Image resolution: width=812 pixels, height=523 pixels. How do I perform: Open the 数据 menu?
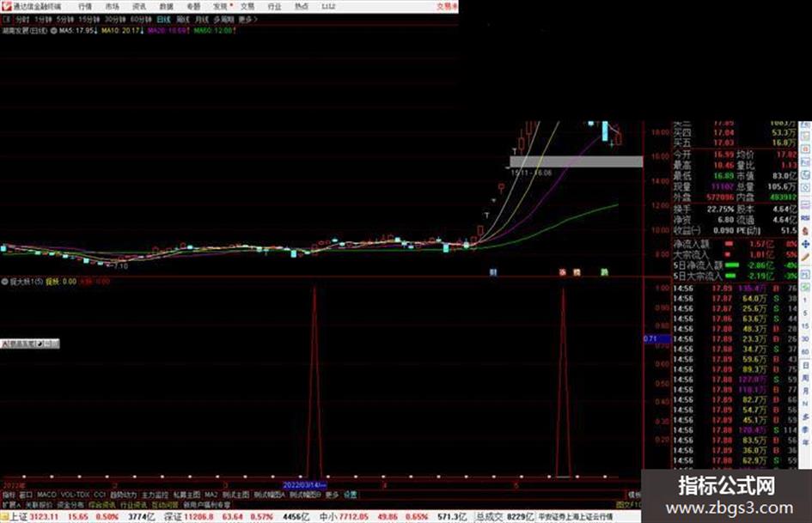tap(166, 6)
